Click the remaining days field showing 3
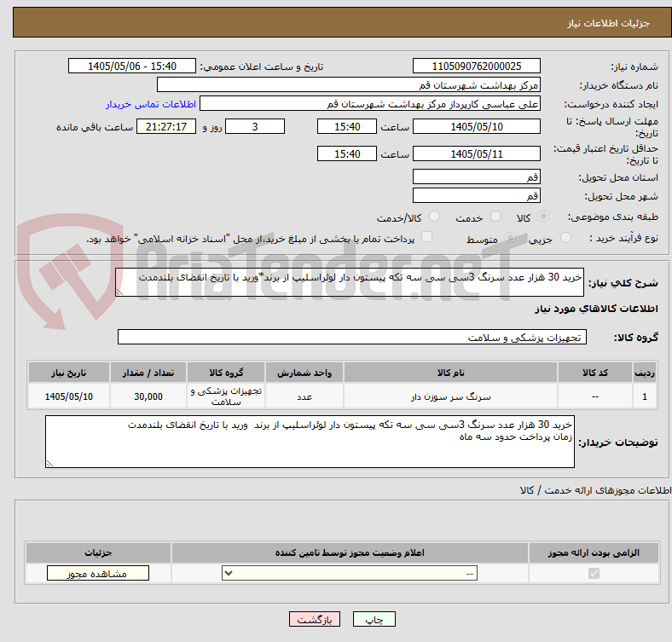The width and height of the screenshot is (672, 642). (x=255, y=126)
